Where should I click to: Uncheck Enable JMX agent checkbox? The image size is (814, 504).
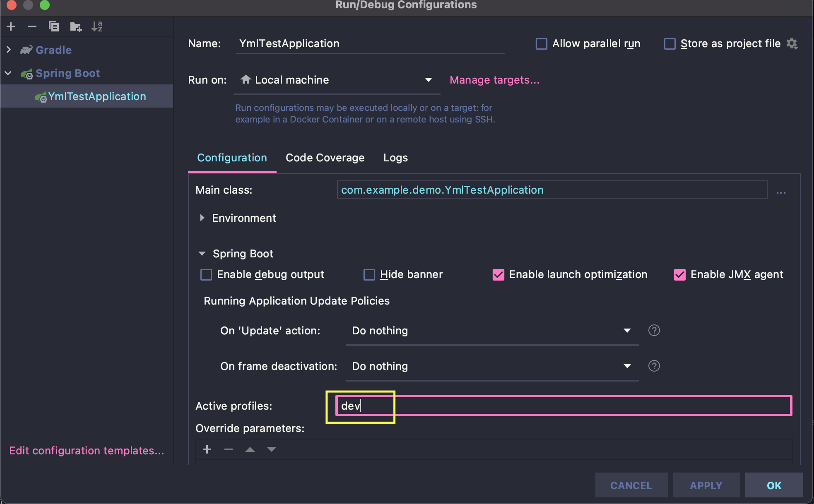[679, 275]
